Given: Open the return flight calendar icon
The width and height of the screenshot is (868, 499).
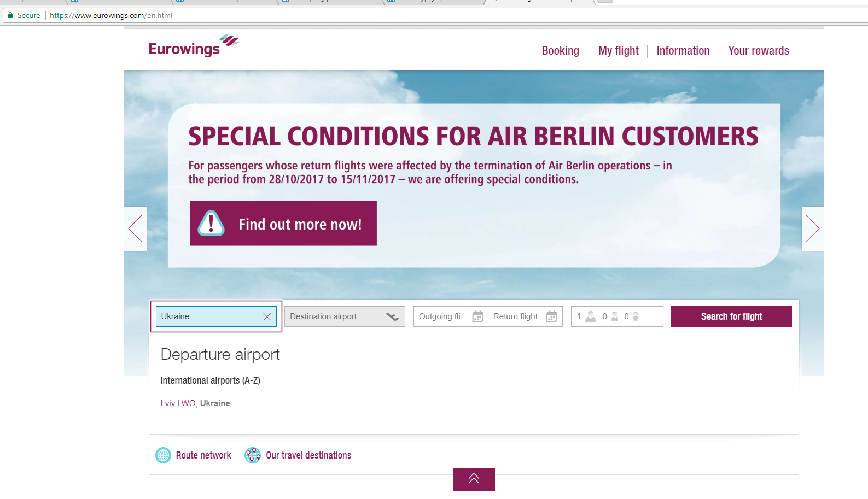Looking at the screenshot, I should coord(551,317).
